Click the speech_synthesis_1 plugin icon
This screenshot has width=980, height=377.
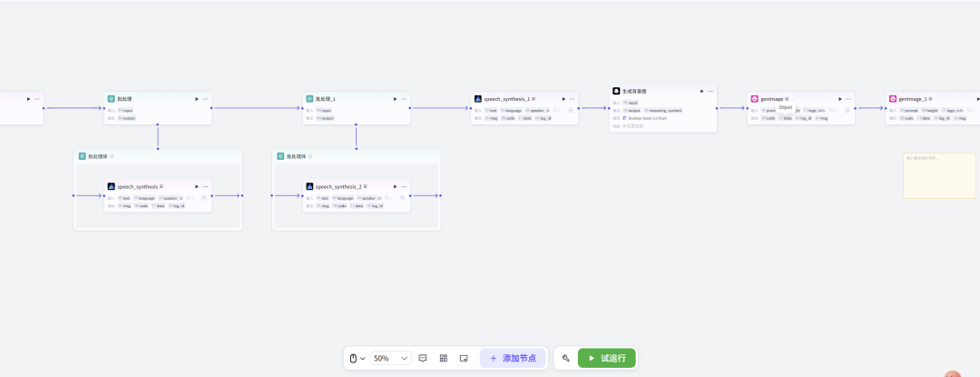pyautogui.click(x=478, y=99)
